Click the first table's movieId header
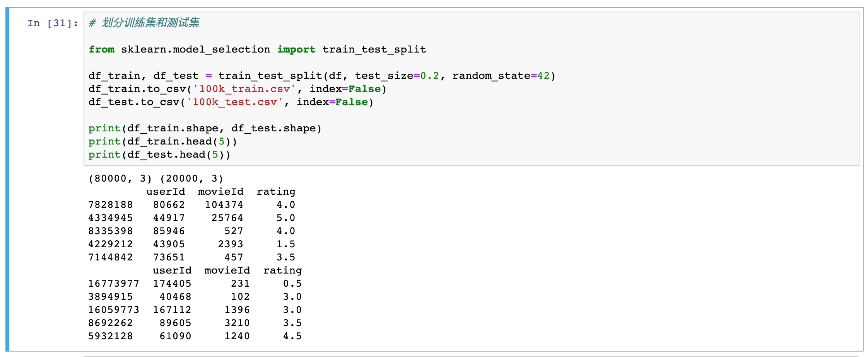Viewport: 868px width, 357px height. click(220, 192)
